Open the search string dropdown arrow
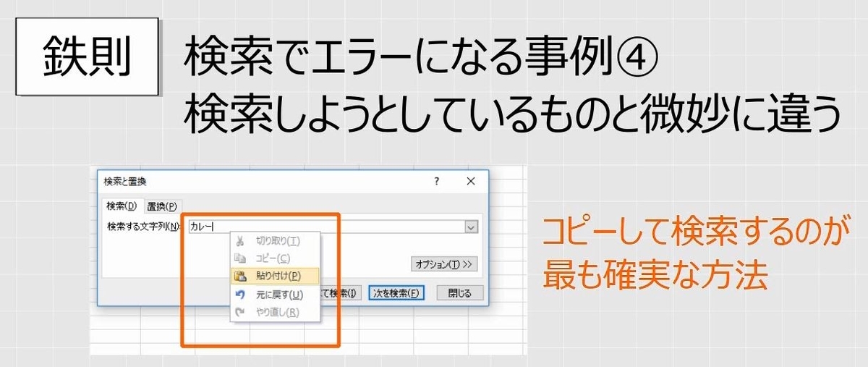 pyautogui.click(x=471, y=227)
